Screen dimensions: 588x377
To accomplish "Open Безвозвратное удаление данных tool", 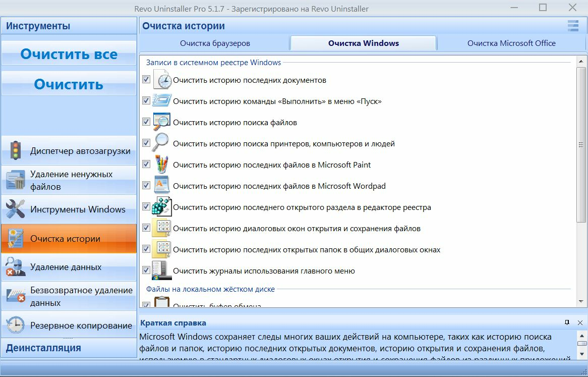I will click(x=69, y=296).
